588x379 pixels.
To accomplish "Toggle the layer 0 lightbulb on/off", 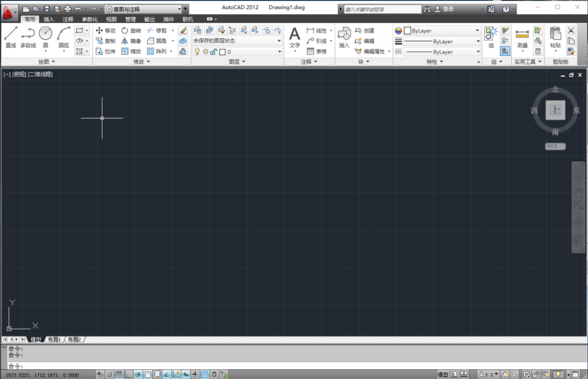I will coord(197,52).
